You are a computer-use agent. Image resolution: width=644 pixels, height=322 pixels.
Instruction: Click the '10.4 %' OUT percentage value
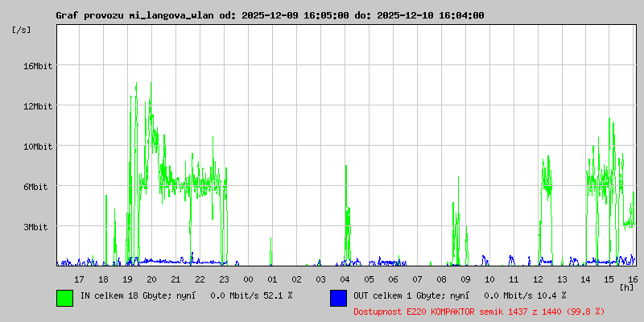pos(552,295)
